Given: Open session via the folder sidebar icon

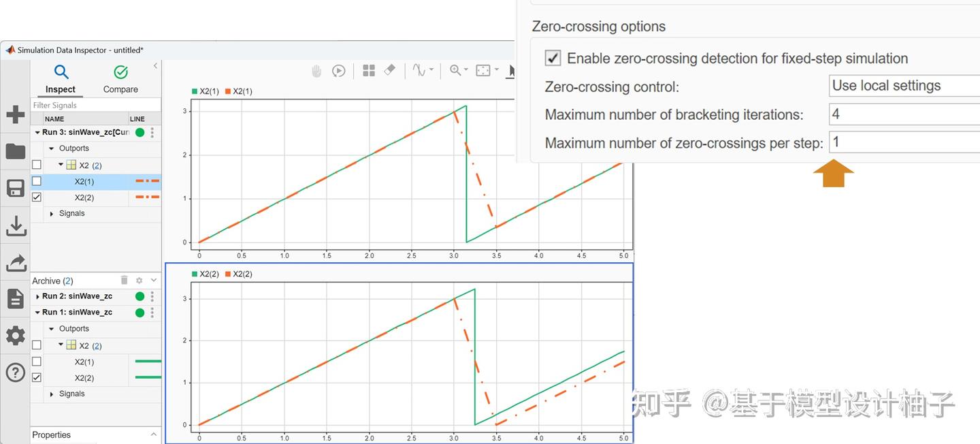Looking at the screenshot, I should (x=15, y=151).
